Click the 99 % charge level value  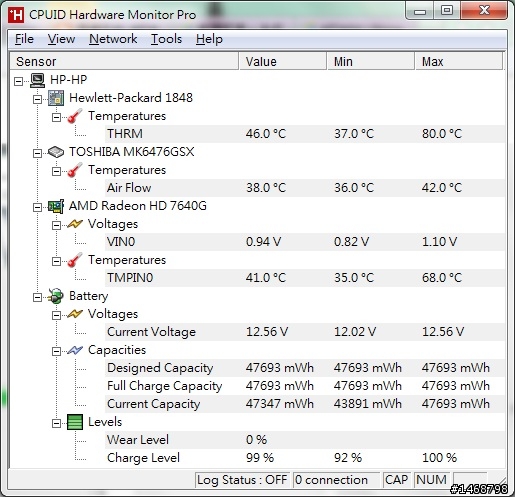click(x=260, y=458)
